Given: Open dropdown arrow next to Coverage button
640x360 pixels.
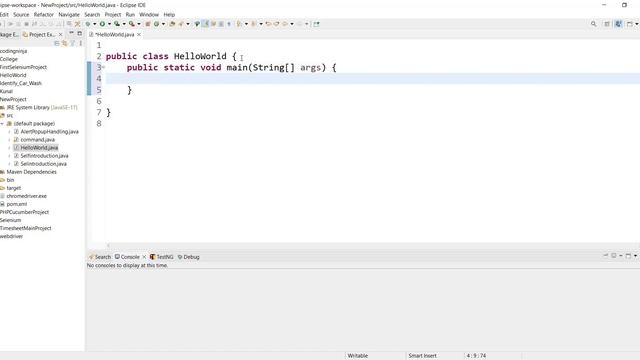Looking at the screenshot, I should pos(124,24).
